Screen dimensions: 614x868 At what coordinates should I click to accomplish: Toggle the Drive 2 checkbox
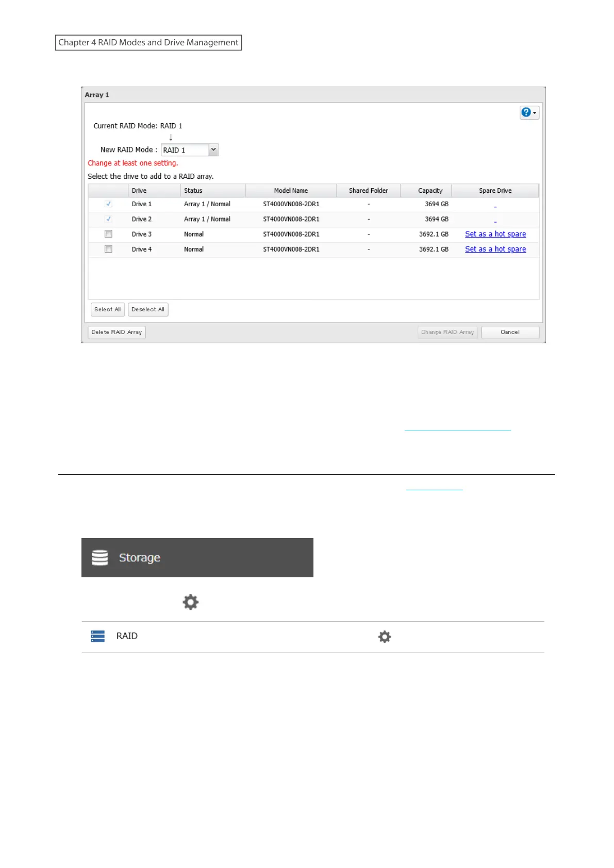click(x=108, y=219)
